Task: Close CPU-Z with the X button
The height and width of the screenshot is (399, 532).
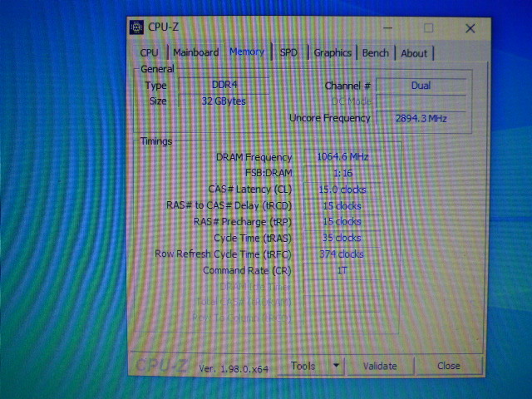Action: pyautogui.click(x=470, y=28)
